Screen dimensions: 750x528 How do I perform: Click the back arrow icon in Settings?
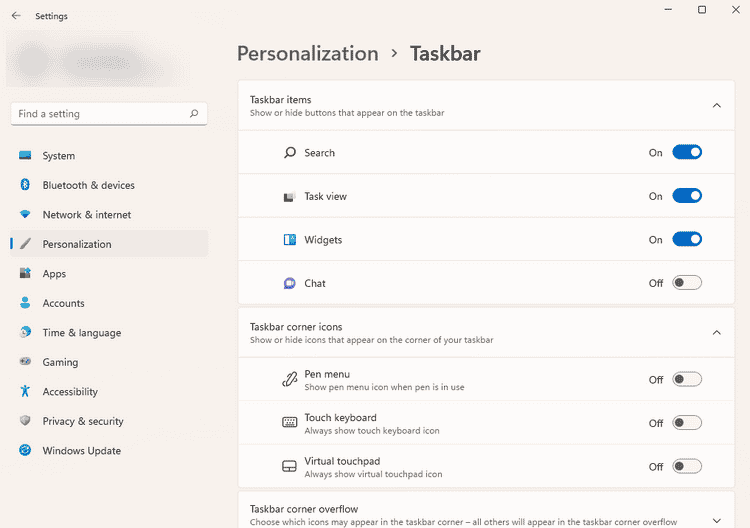click(16, 16)
